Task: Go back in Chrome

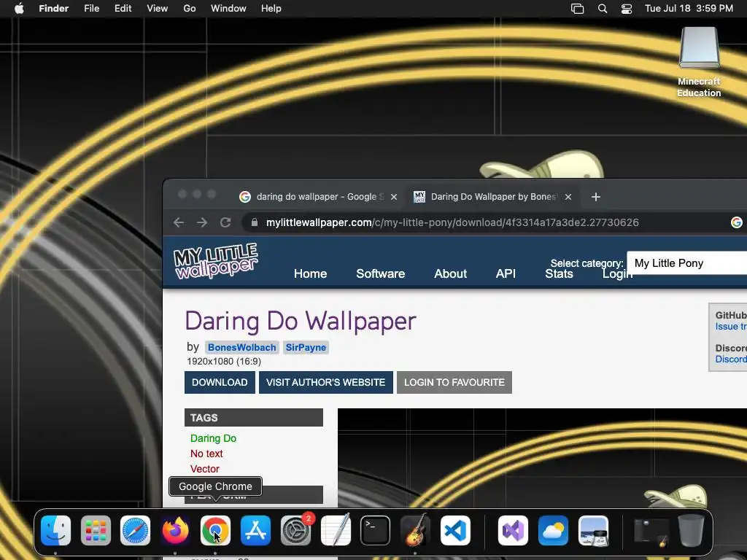Action: click(179, 222)
